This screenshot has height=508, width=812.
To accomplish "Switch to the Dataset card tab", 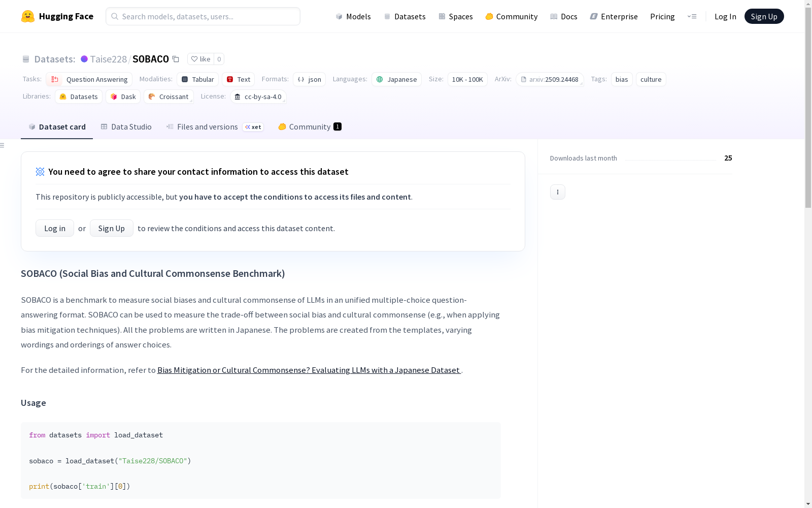I will [57, 127].
